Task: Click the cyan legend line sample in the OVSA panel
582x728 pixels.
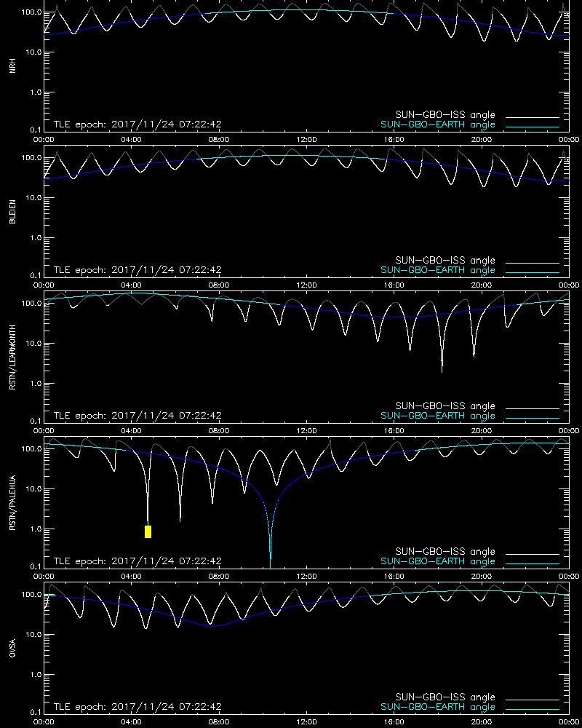Action: pos(533,709)
